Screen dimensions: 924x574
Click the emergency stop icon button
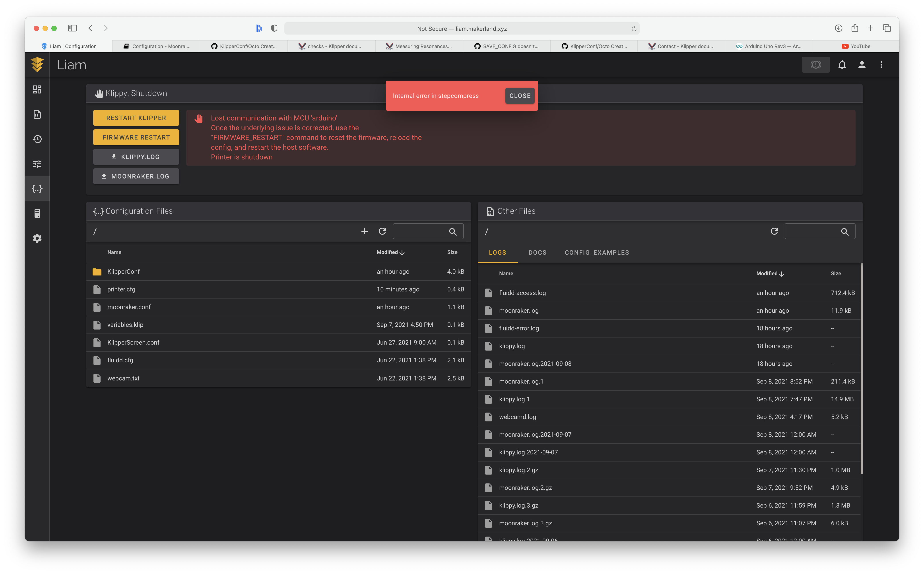[815, 64]
